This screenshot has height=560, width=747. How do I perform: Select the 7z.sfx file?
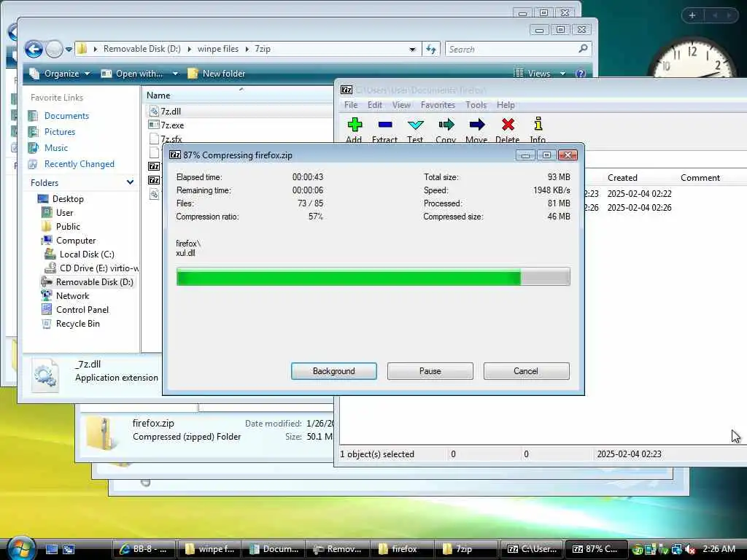tap(171, 139)
